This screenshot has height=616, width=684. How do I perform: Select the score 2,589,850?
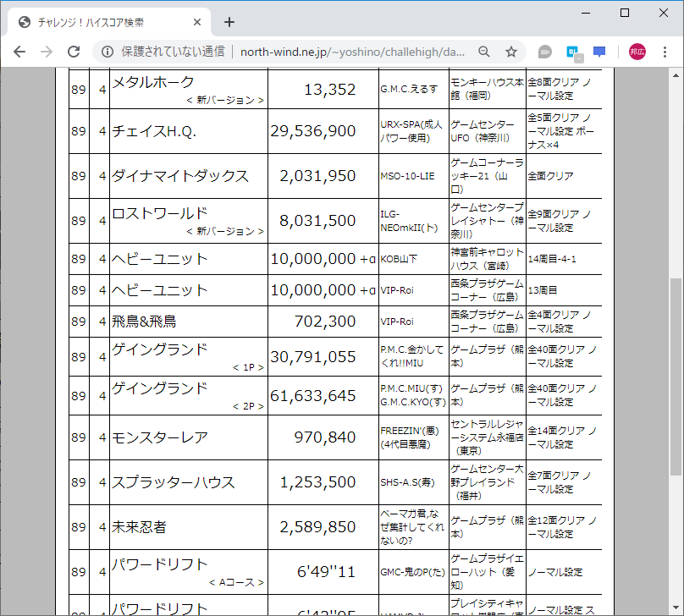click(317, 527)
